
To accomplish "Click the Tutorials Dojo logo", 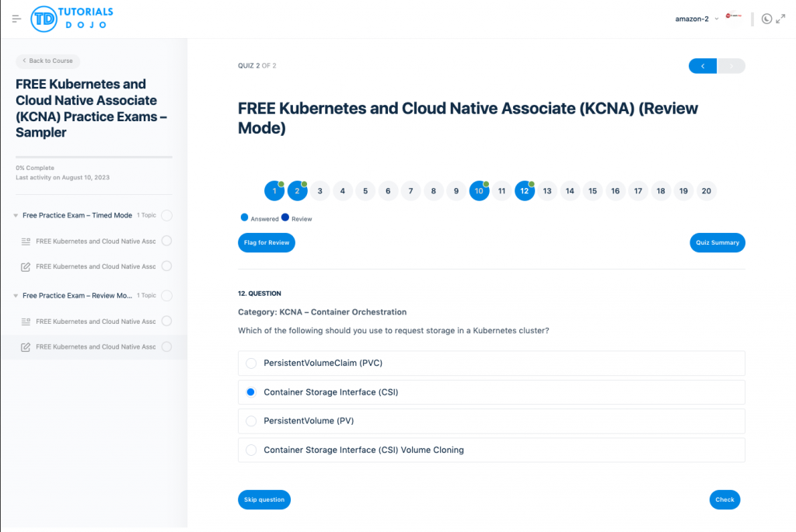I will 72,19.
